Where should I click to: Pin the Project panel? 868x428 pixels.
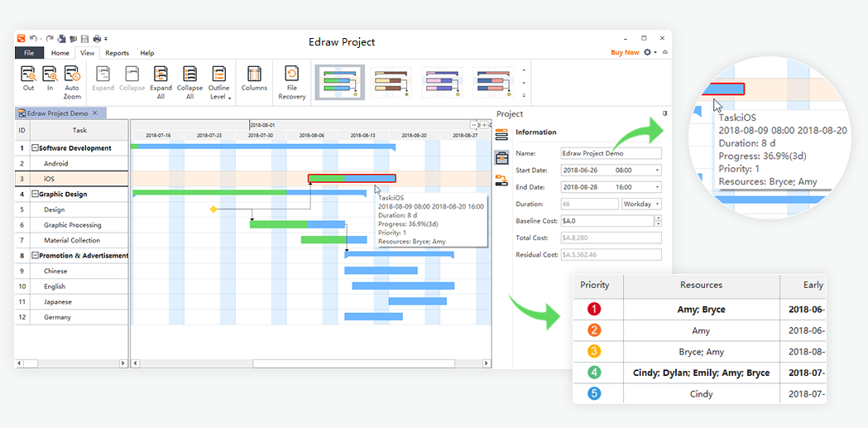click(x=664, y=113)
